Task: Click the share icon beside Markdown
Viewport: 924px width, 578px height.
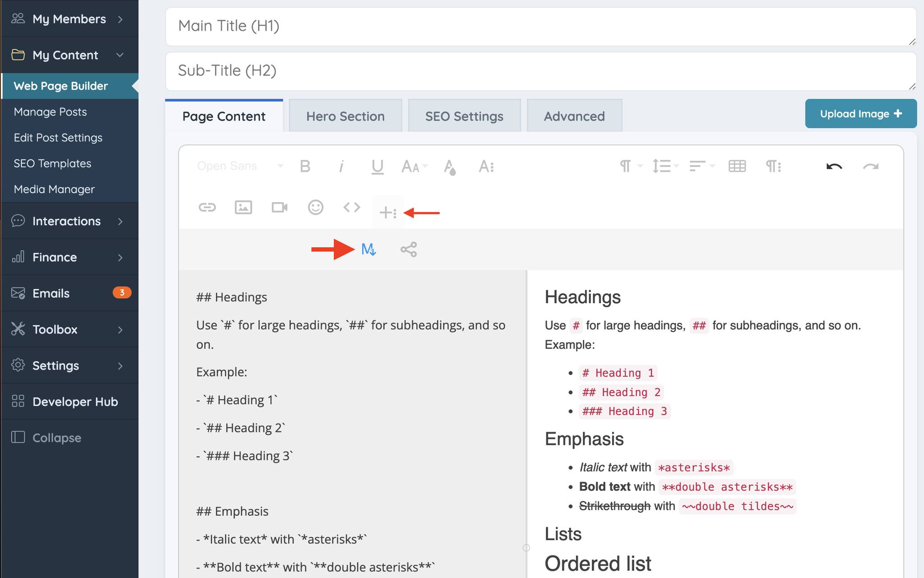Action: pos(408,249)
